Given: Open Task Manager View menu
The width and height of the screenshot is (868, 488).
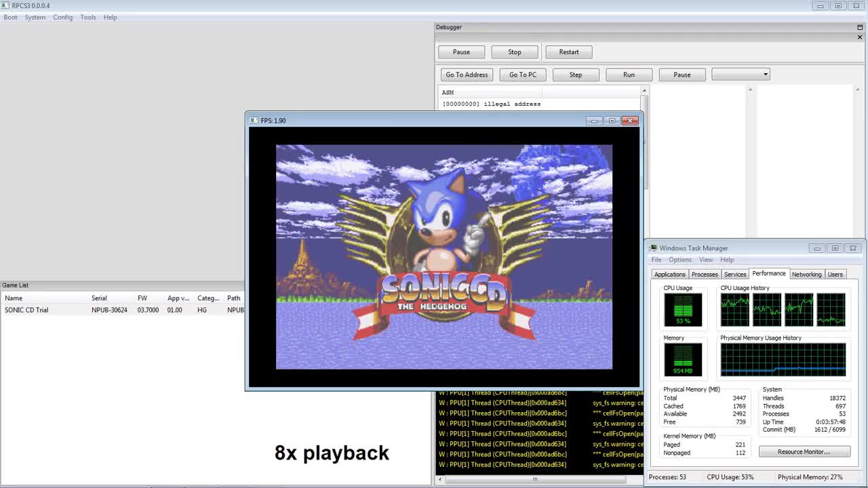Looking at the screenshot, I should (x=706, y=260).
